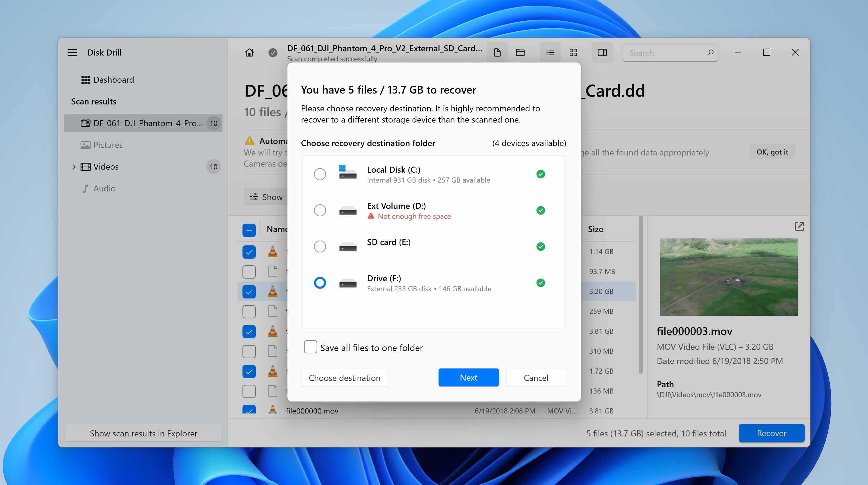Click the path \DJI\Videos\mov\file000003.mov
868x485 pixels.
point(709,395)
